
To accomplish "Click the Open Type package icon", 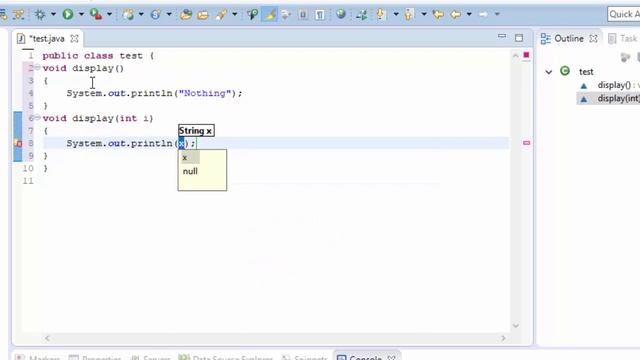I will (x=186, y=15).
